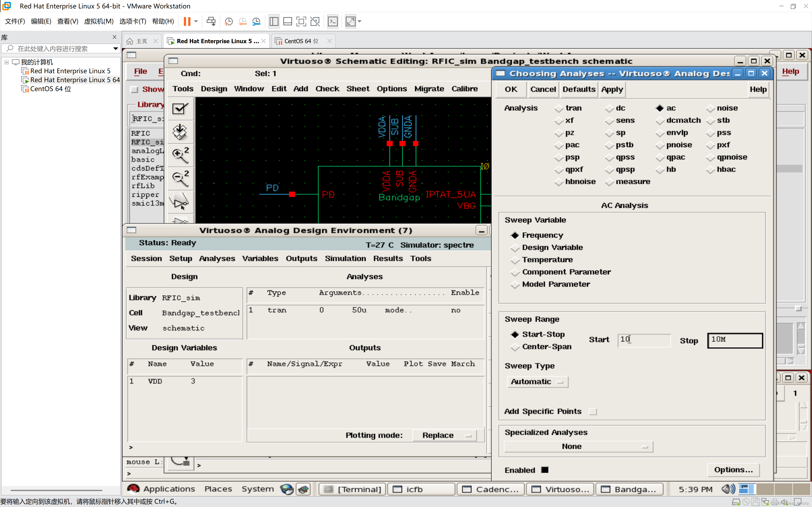Click the VMware full screen mode icon
The height and width of the screenshot is (507, 812).
pos(301,21)
